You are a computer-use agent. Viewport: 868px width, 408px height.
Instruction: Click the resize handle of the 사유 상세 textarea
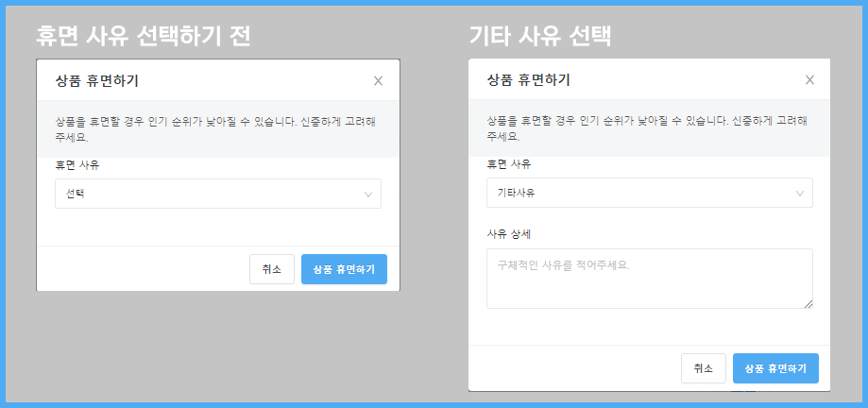(x=808, y=303)
